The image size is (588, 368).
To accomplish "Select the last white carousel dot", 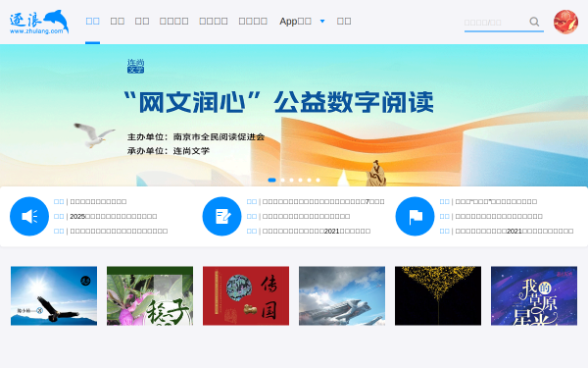I will (318, 181).
